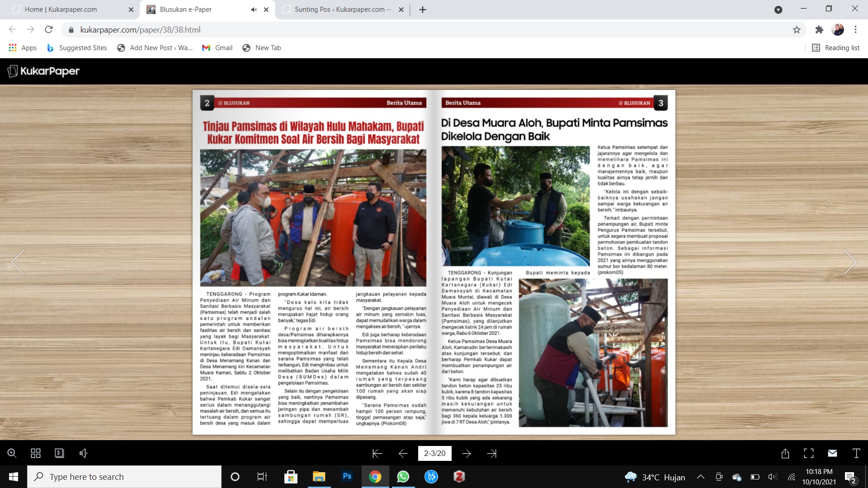The width and height of the screenshot is (868, 488).
Task: Share the e-paper via email
Action: click(832, 453)
